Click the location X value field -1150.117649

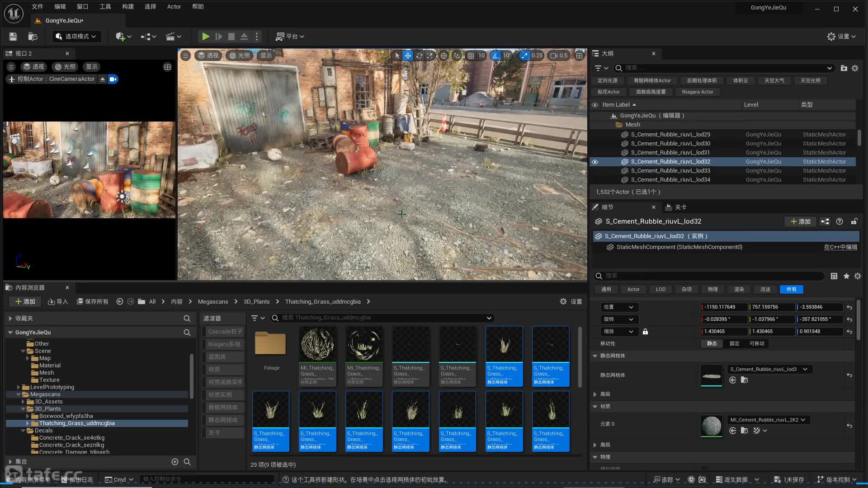point(723,307)
